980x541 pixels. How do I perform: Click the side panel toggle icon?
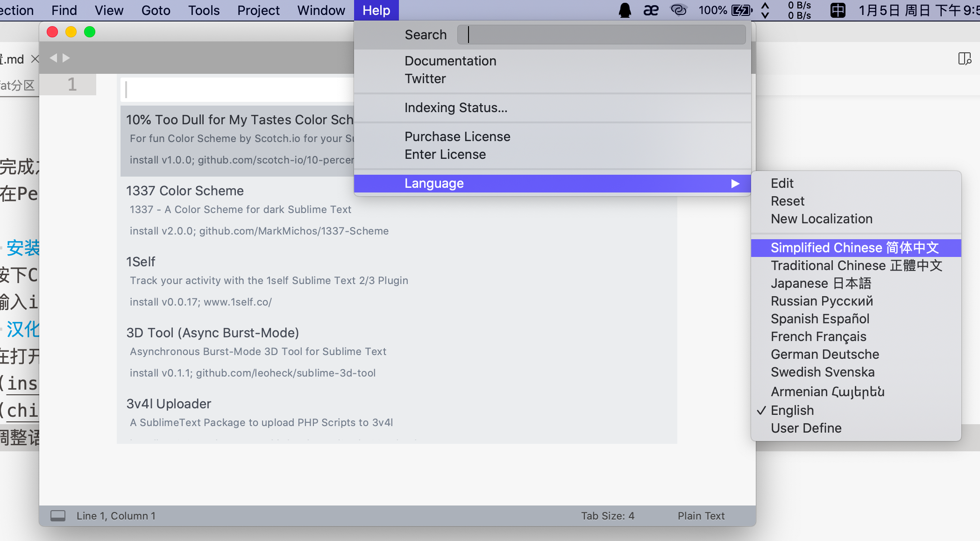pos(965,58)
